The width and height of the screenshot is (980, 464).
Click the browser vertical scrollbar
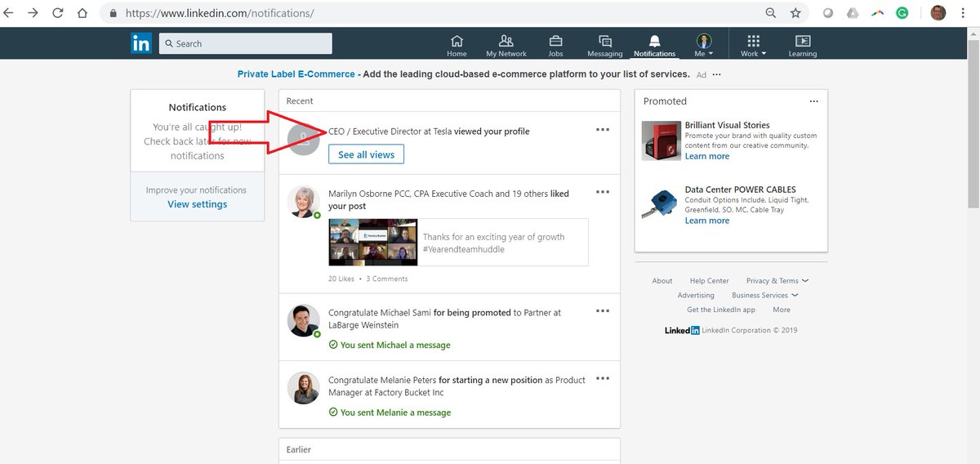(973, 123)
